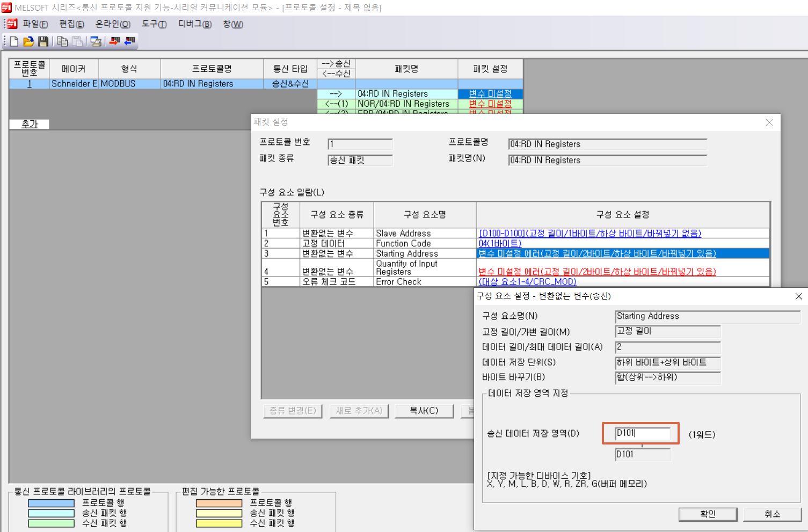Image resolution: width=808 pixels, height=532 pixels.
Task: Click the data length field showing 2
Action: [667, 347]
